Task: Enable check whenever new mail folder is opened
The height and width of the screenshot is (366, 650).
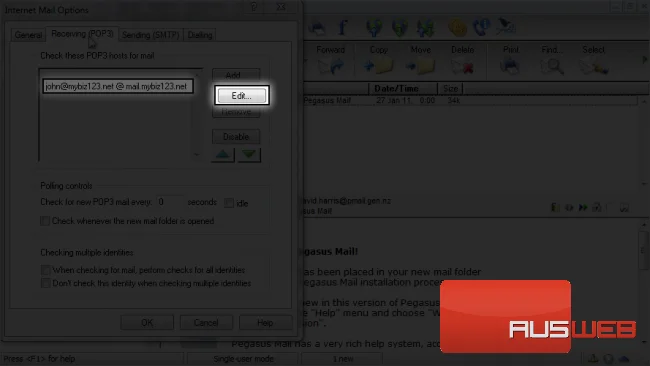Action: [45, 221]
